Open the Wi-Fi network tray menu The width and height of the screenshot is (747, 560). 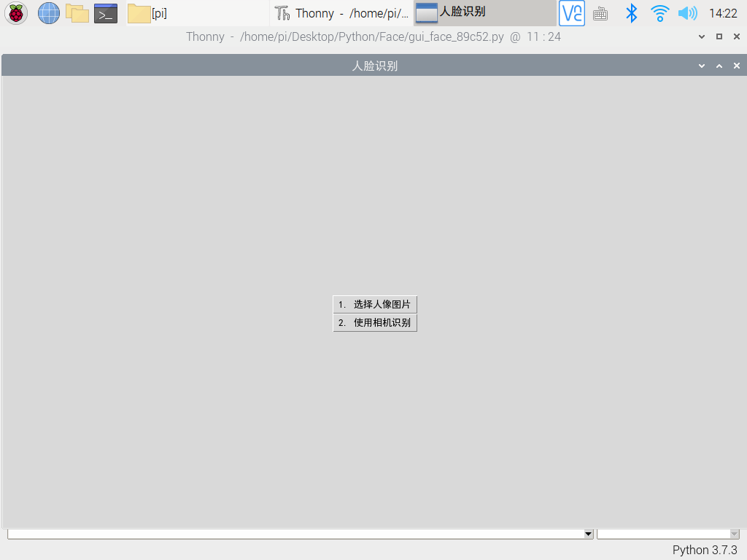click(x=659, y=13)
